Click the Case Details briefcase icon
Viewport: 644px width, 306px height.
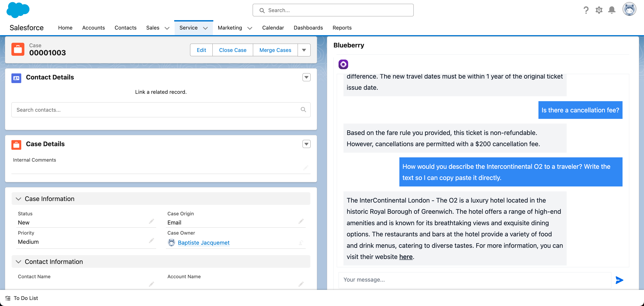16,145
